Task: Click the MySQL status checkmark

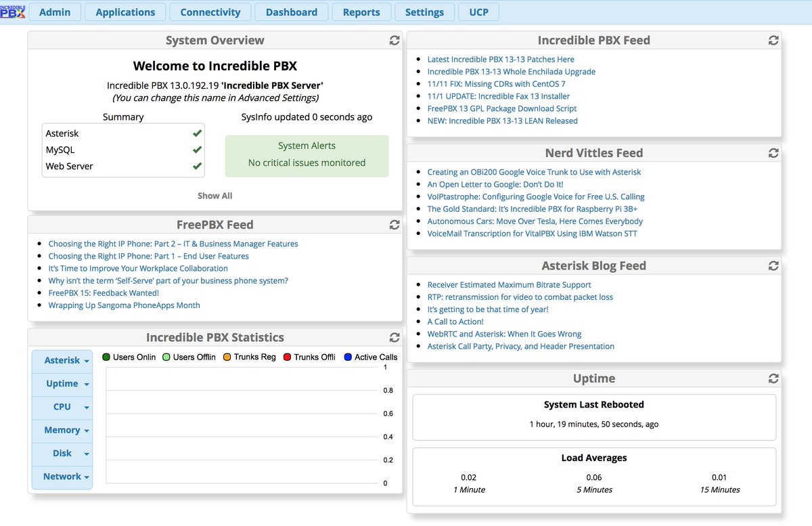Action: coord(197,150)
